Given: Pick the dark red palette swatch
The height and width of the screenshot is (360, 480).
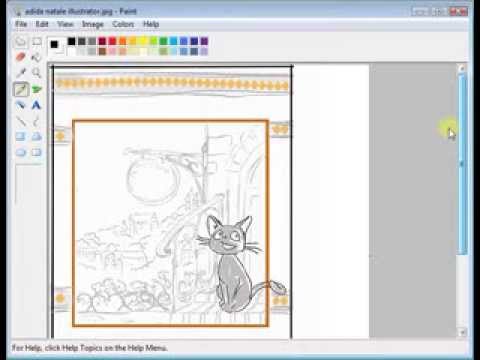Looking at the screenshot, I should [102, 41].
